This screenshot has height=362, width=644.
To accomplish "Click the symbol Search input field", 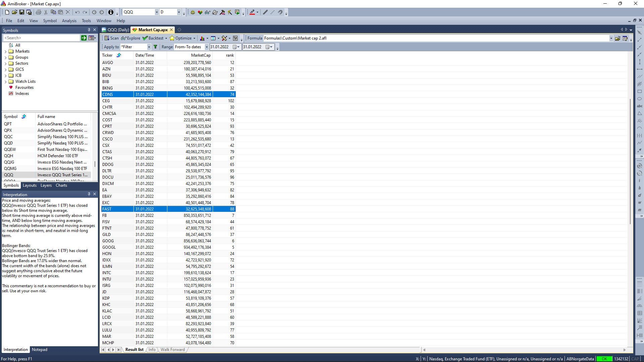I will click(42, 38).
